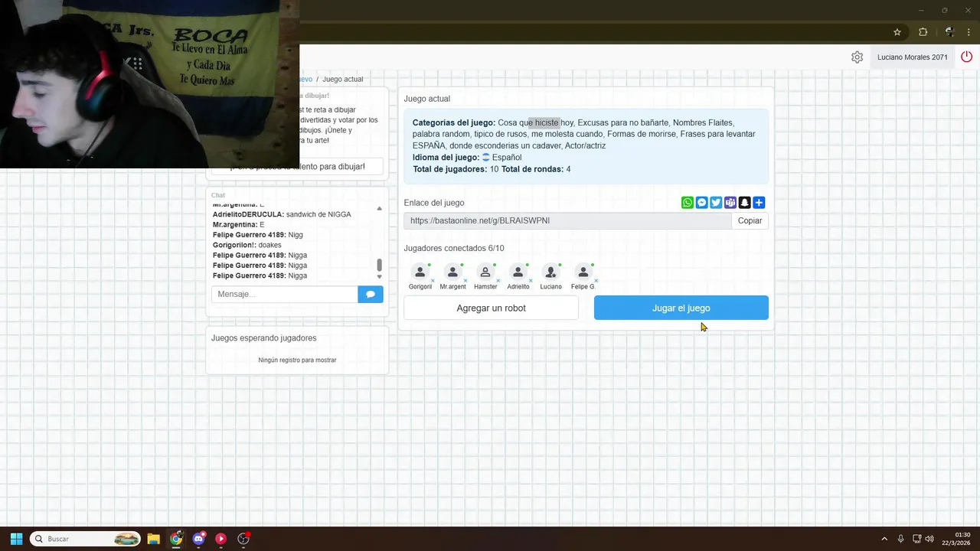Viewport: 980px width, 551px height.
Task: Click 'Jugadores conectados 6/10' label
Action: [454, 248]
